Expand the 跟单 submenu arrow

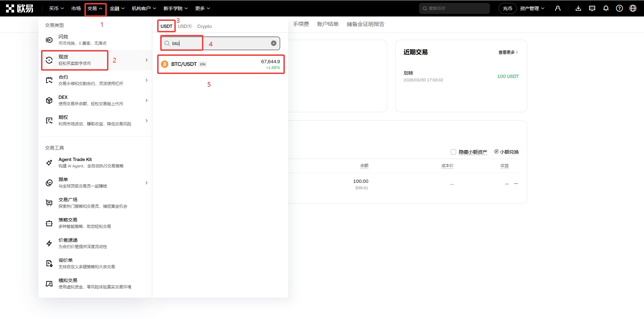(x=146, y=183)
